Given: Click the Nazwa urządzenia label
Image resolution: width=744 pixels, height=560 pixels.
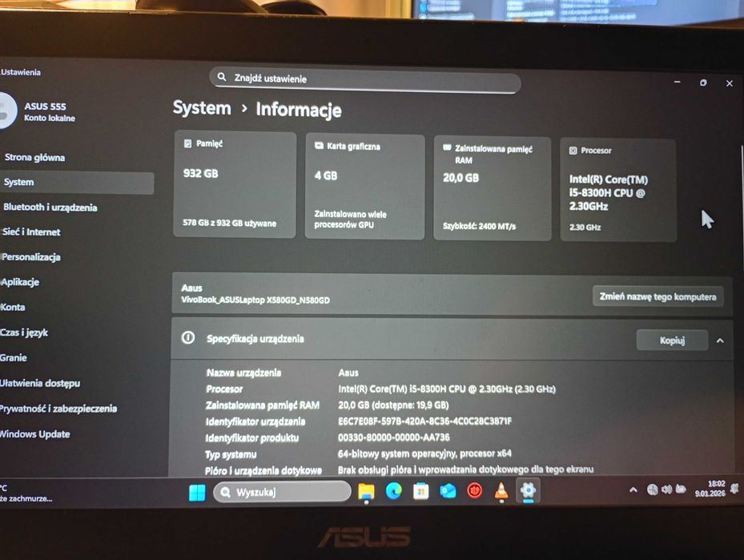Looking at the screenshot, I should [x=243, y=373].
